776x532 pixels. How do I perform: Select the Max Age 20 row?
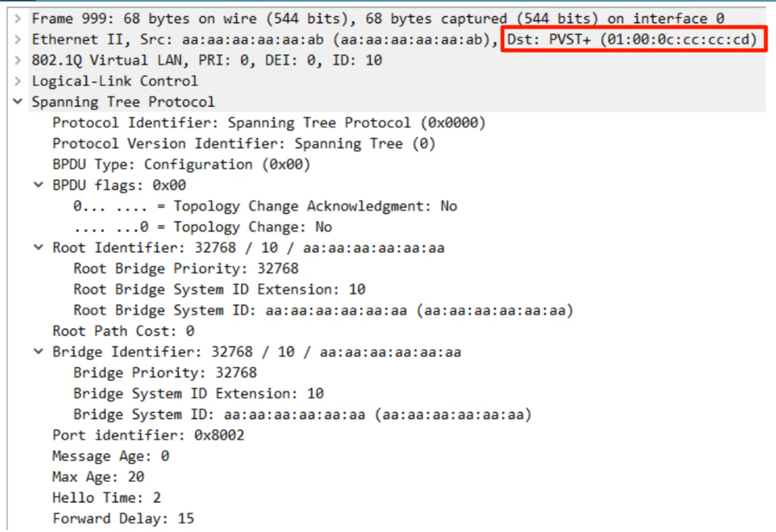point(98,477)
